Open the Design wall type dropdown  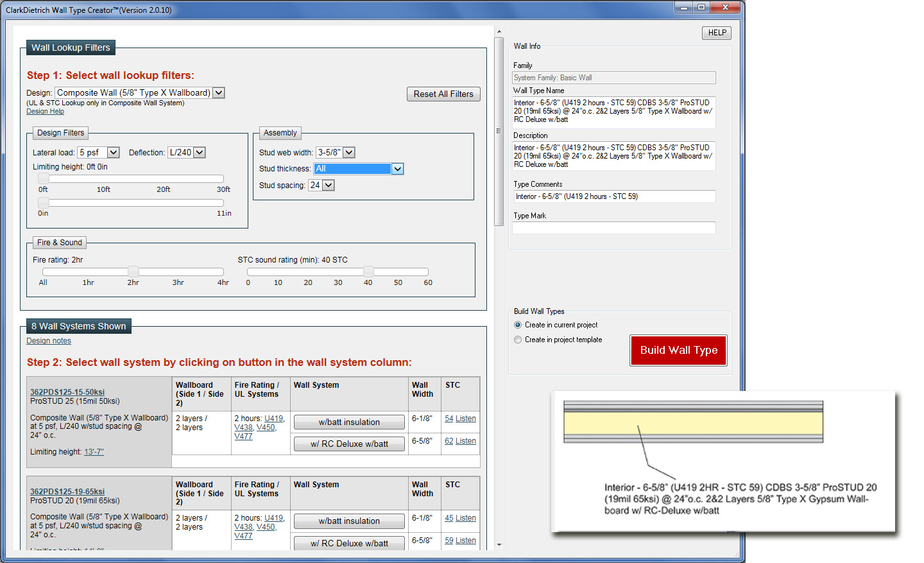pos(140,92)
